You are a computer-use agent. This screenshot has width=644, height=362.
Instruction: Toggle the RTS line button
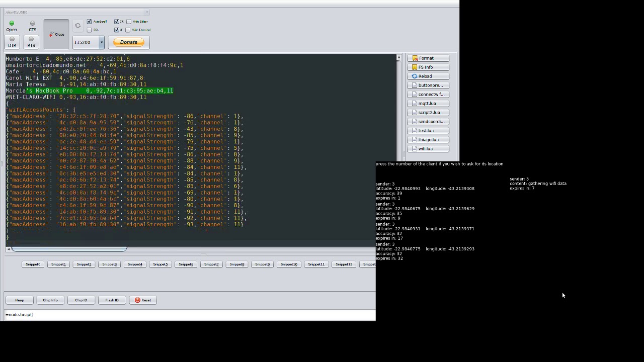pyautogui.click(x=31, y=42)
